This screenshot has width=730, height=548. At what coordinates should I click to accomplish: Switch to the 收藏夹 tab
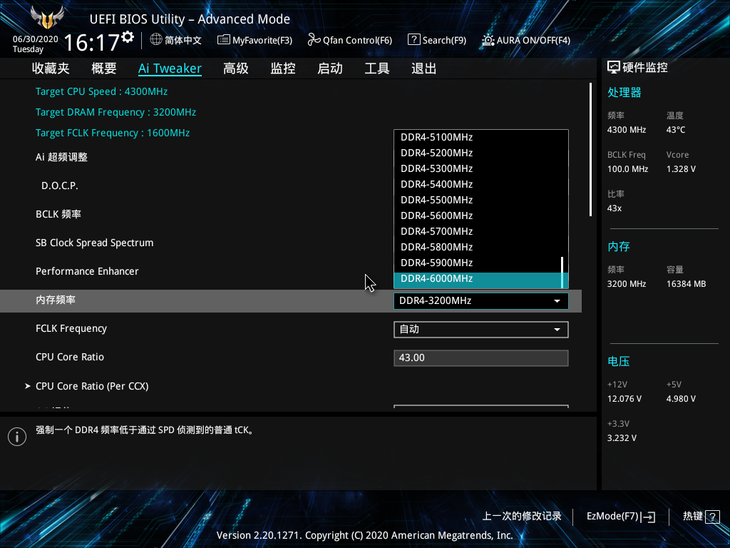coord(50,68)
